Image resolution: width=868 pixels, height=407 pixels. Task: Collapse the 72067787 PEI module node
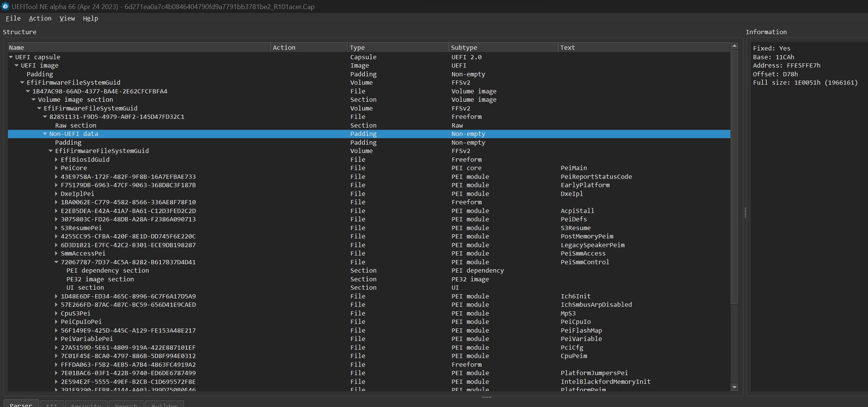(56, 262)
